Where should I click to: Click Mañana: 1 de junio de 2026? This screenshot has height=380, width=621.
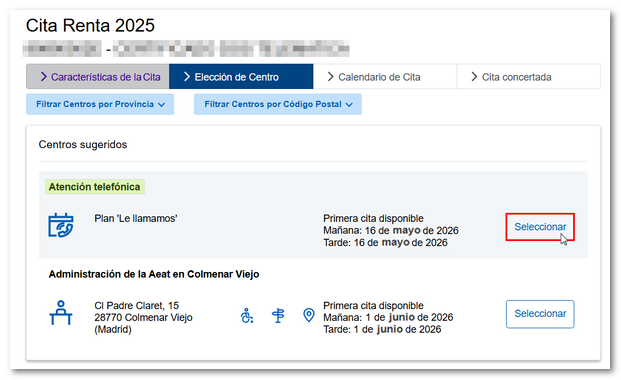[388, 317]
